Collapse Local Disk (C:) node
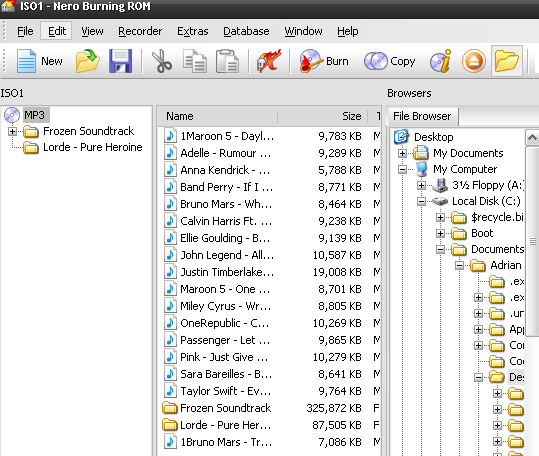Viewport: 539px width, 456px height. pyautogui.click(x=421, y=201)
